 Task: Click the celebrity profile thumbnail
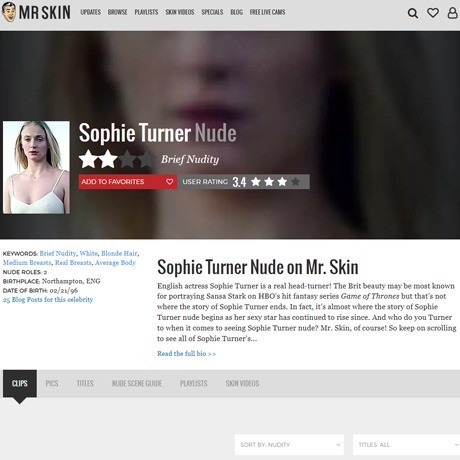[36, 167]
